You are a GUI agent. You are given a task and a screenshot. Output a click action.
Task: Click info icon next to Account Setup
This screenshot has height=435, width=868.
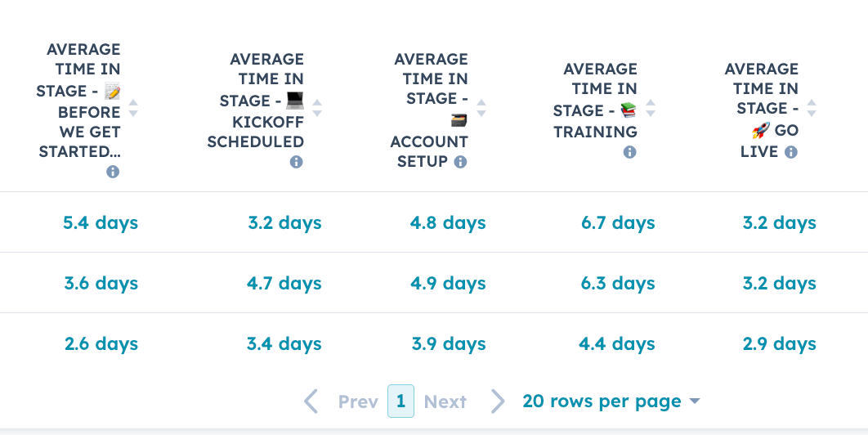(x=460, y=162)
